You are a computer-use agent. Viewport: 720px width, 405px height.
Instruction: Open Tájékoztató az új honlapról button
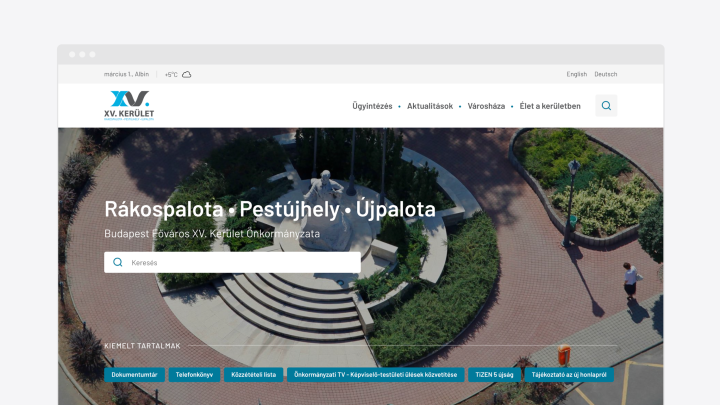pyautogui.click(x=569, y=375)
